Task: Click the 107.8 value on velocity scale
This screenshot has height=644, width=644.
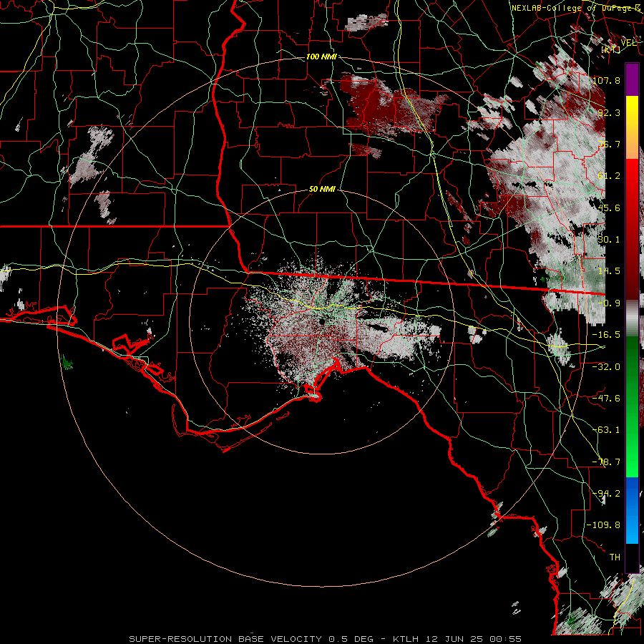Action: 607,80
